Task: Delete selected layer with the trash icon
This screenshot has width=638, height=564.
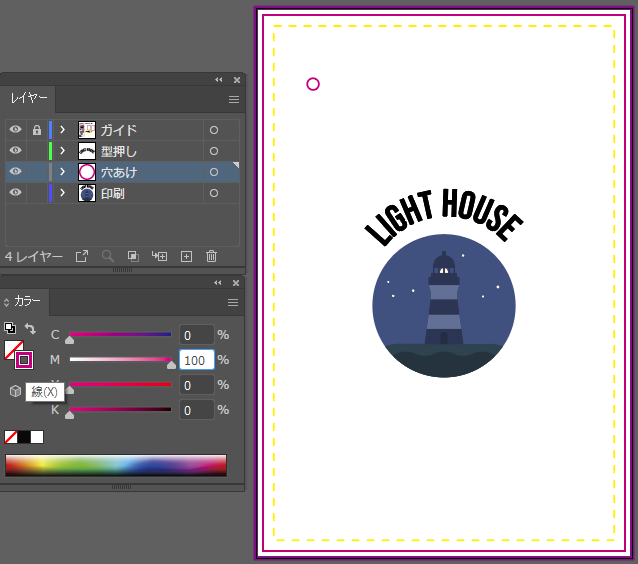Action: click(x=211, y=256)
